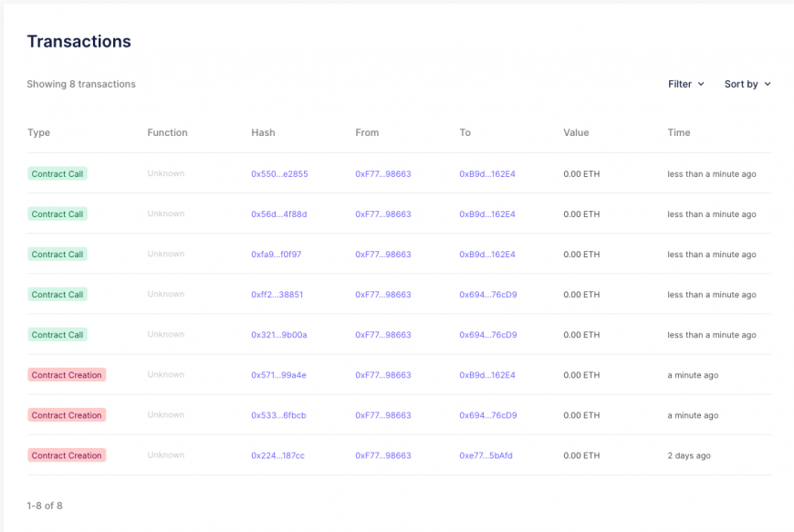
Task: Select transaction hash 0x571...99a4e
Action: [278, 375]
